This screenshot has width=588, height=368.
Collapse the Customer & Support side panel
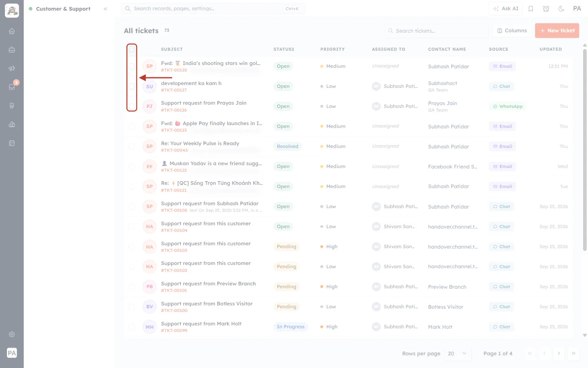point(105,9)
